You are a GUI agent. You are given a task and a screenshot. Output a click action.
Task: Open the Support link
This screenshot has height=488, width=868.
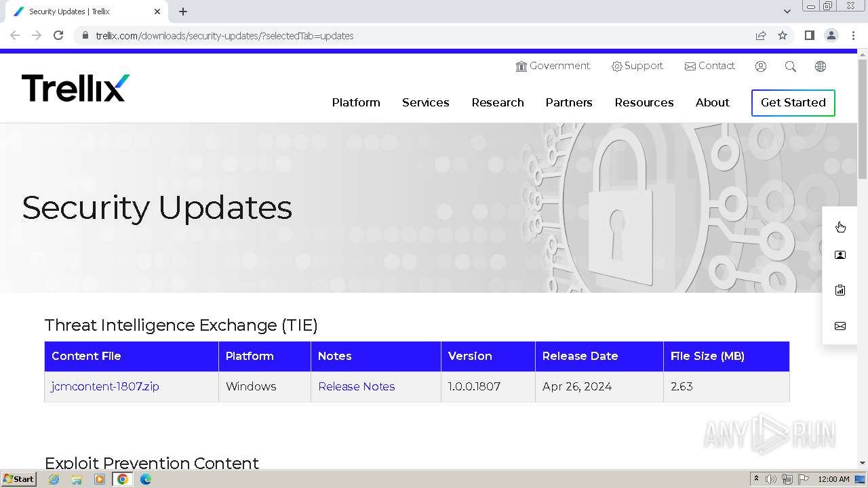637,66
